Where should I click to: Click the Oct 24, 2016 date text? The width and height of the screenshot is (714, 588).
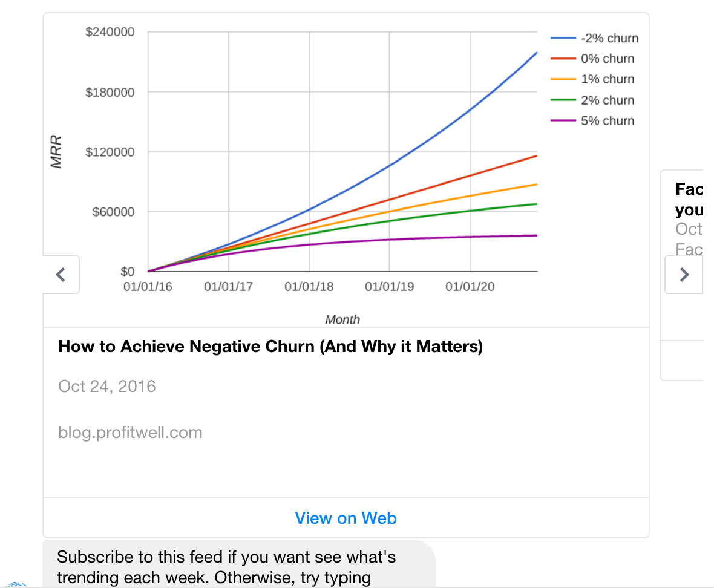click(107, 387)
